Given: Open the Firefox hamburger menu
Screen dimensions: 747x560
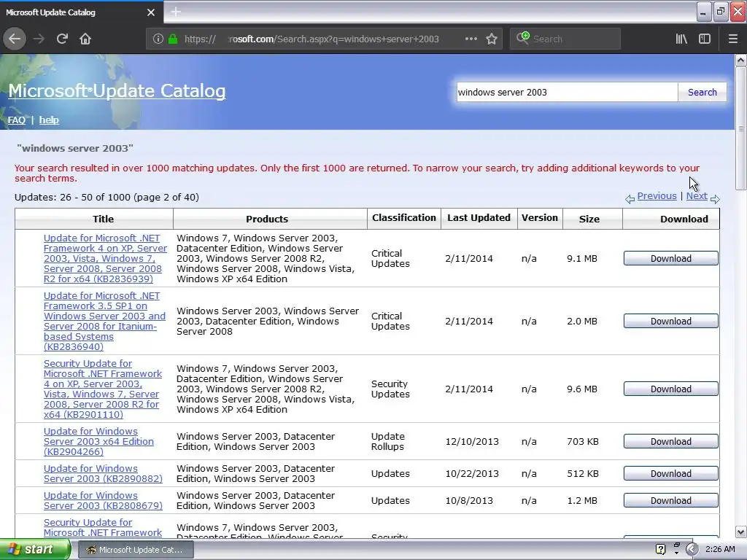Looking at the screenshot, I should [x=732, y=39].
